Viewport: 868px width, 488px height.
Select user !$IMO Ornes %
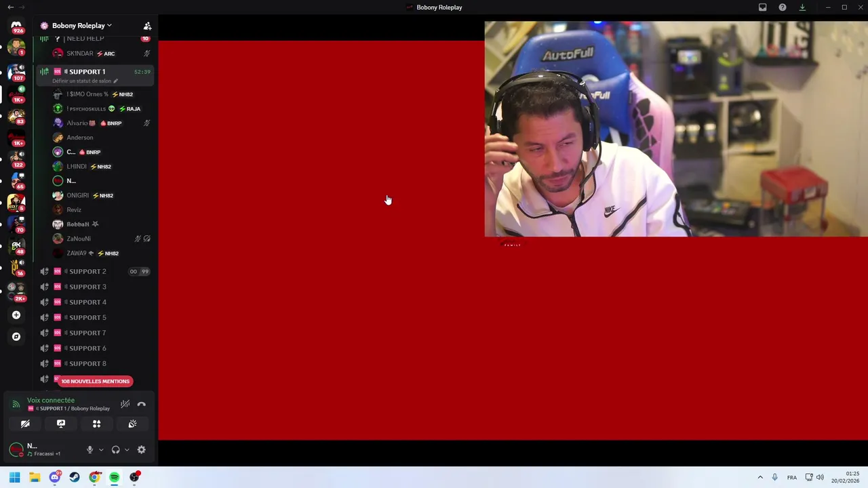[102, 94]
